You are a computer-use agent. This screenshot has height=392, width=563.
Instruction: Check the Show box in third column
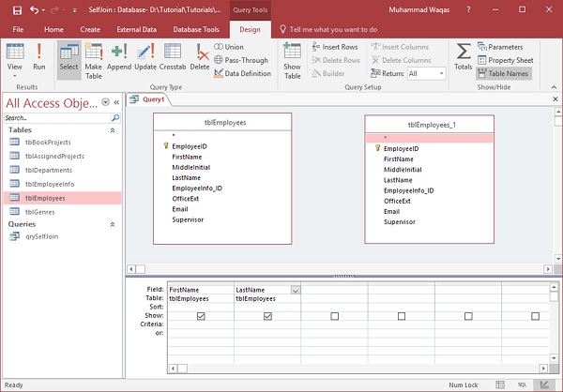335,316
